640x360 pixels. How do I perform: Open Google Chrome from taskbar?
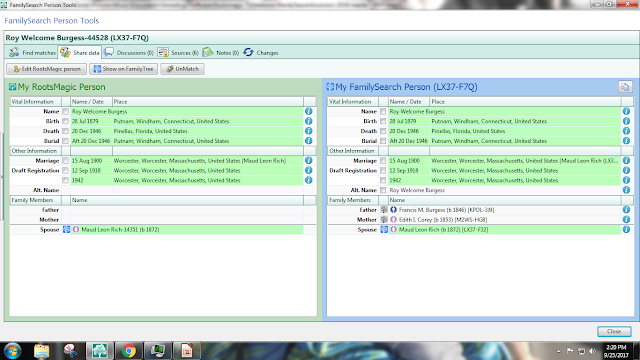click(129, 351)
